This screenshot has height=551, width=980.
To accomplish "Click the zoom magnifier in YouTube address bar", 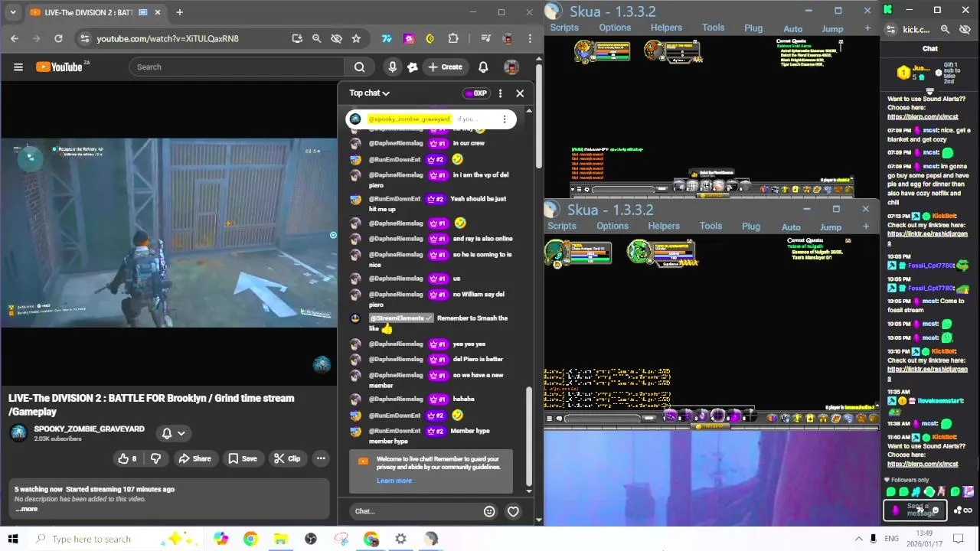I will (316, 38).
